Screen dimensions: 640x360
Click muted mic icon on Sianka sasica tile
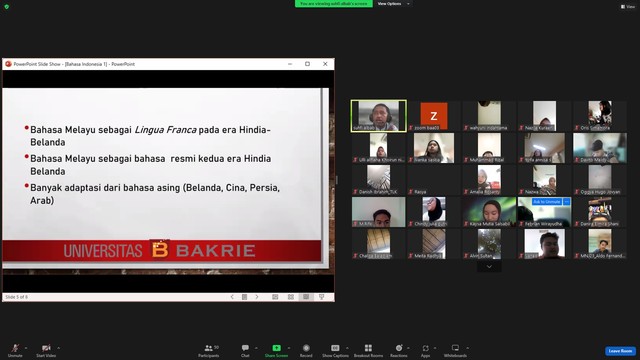click(411, 160)
